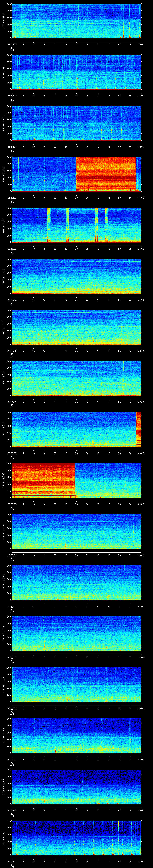Viewport: 153px width, 868px height.
Task: Click the 23:35:00 time axis label
Action: click(12, 351)
